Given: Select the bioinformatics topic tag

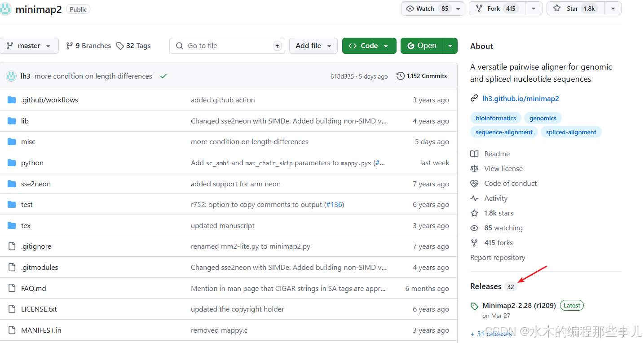Looking at the screenshot, I should point(496,118).
